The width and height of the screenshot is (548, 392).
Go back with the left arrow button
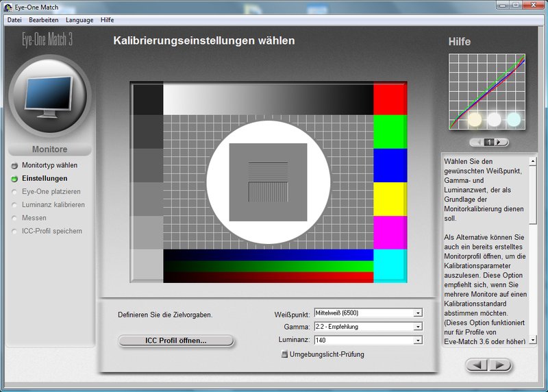point(477,365)
